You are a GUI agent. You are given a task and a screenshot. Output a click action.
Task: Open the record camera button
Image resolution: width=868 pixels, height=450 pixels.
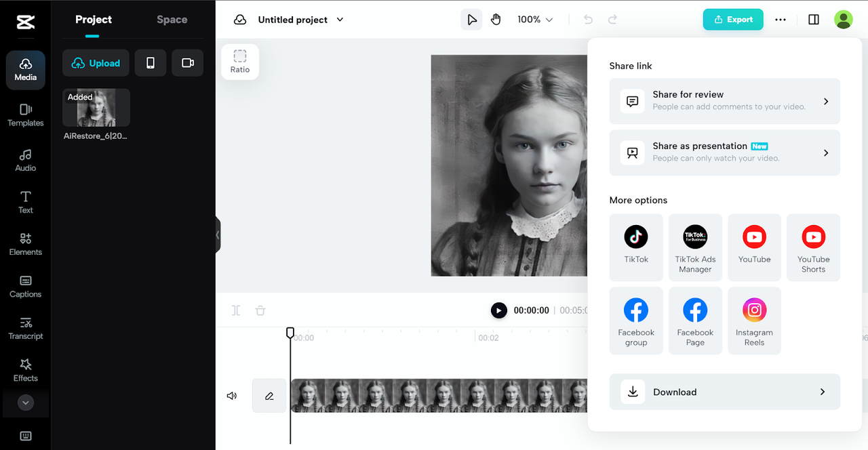(x=188, y=63)
